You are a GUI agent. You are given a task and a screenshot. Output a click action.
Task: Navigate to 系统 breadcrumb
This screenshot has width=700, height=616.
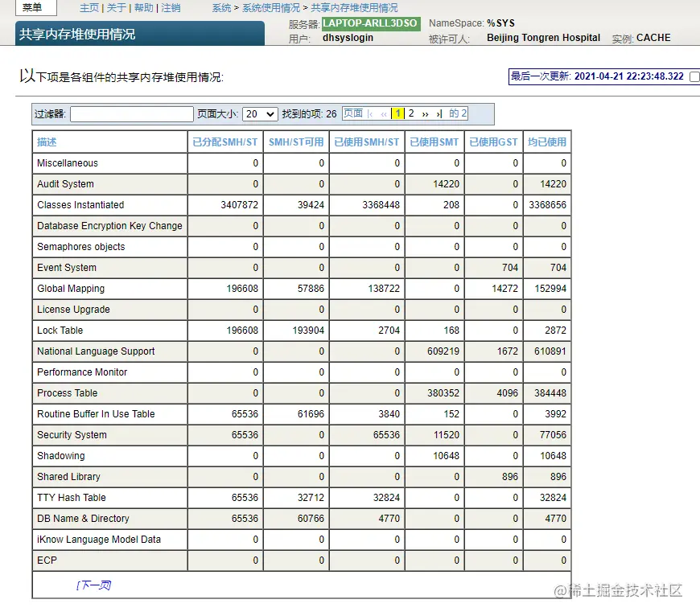pos(221,8)
